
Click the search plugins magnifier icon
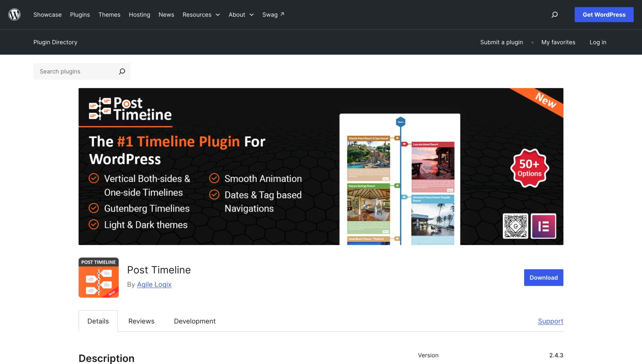[x=122, y=71]
